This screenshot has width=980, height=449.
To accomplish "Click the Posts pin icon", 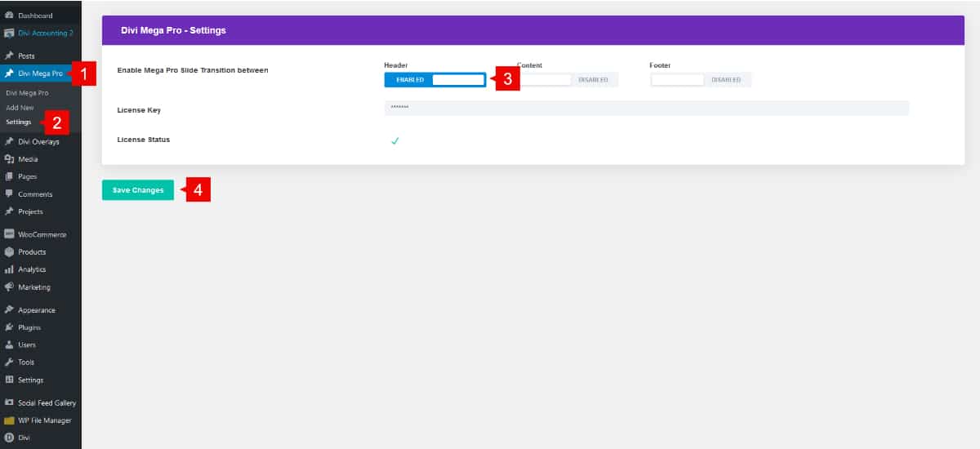I will (x=9, y=56).
